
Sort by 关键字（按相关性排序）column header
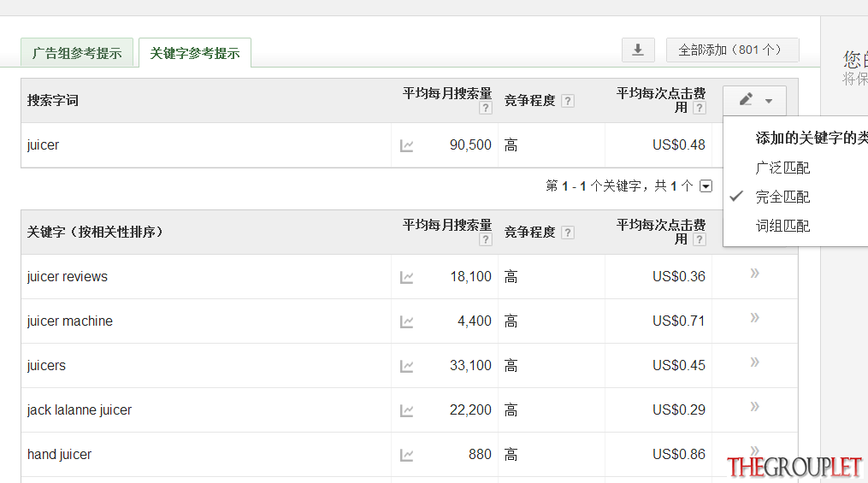(x=95, y=233)
